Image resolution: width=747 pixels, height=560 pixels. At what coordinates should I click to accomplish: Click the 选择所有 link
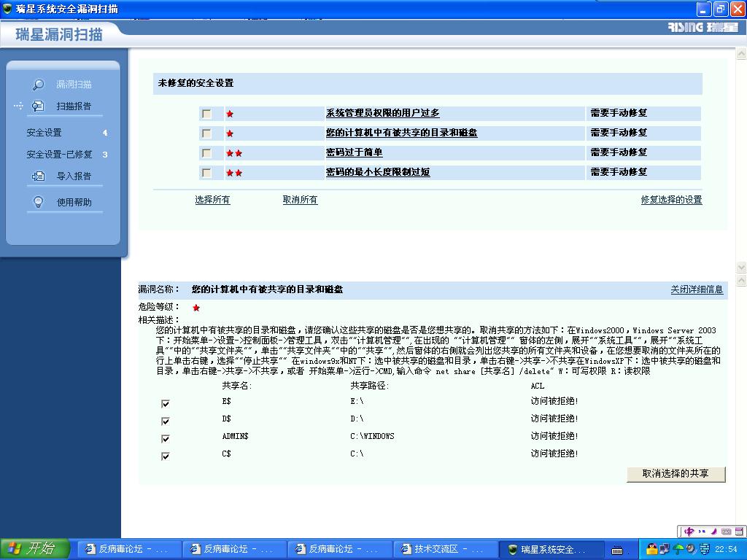(212, 200)
